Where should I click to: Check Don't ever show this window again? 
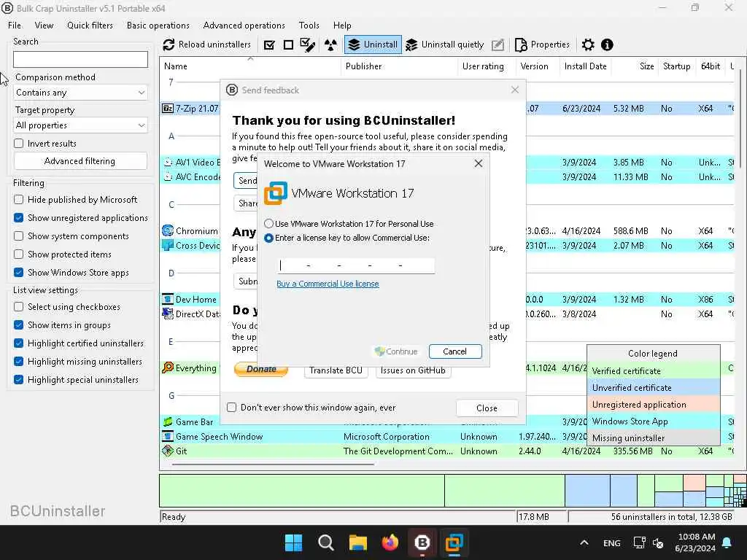[x=231, y=407]
